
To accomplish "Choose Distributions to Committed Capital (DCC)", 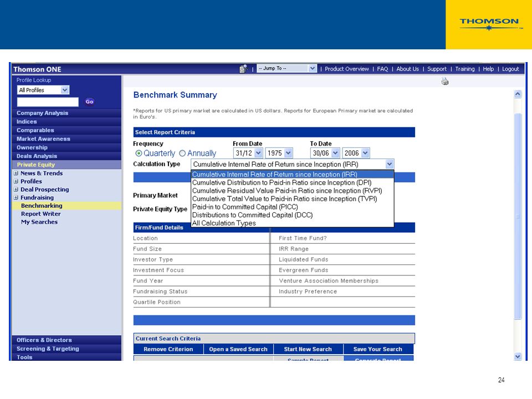I will tap(292, 215).
